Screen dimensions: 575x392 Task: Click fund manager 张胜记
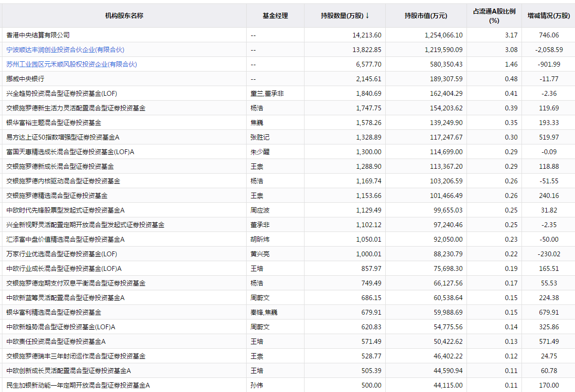pyautogui.click(x=260, y=137)
